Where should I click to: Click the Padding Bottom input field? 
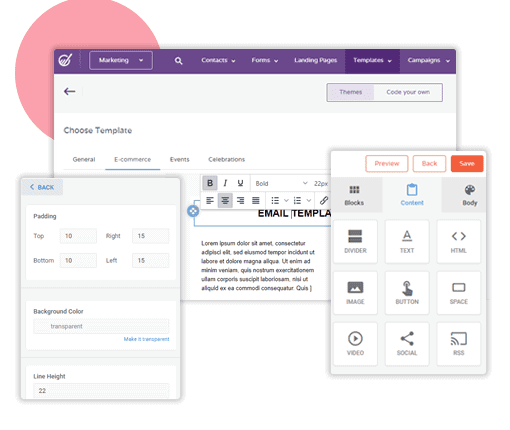pos(78,260)
